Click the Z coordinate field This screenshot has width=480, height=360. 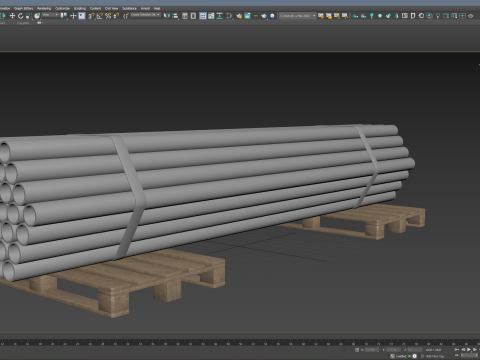click(415, 350)
